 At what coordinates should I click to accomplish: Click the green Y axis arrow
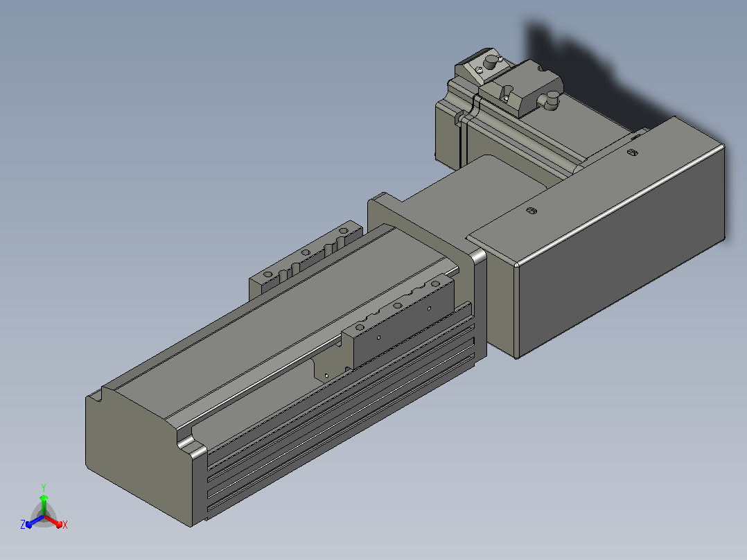44,505
